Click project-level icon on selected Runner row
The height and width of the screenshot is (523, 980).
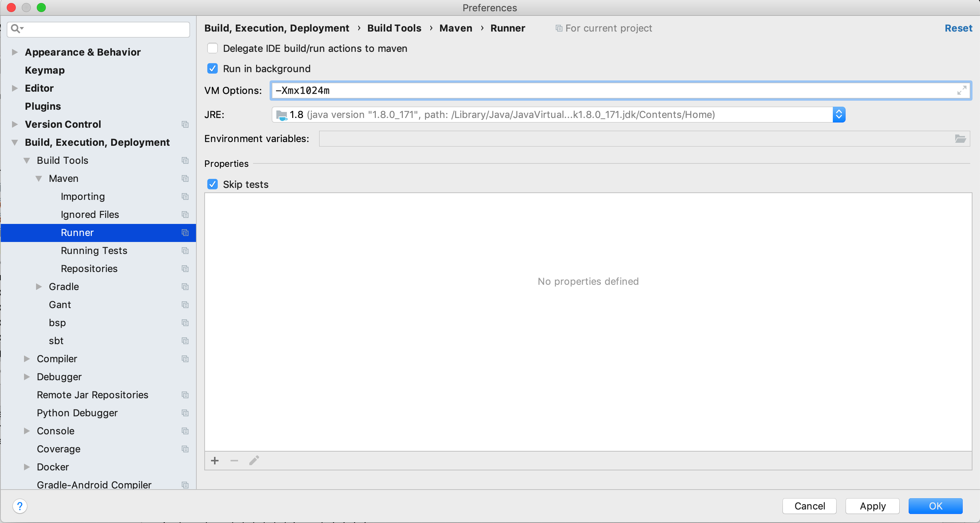(185, 233)
